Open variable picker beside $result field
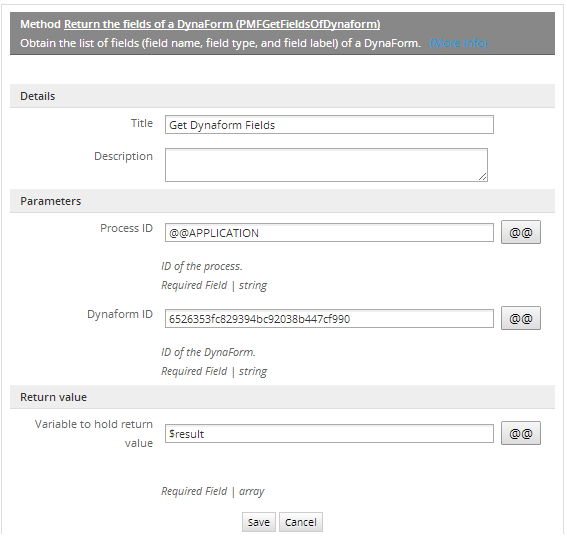The height and width of the screenshot is (537, 567). click(x=520, y=433)
